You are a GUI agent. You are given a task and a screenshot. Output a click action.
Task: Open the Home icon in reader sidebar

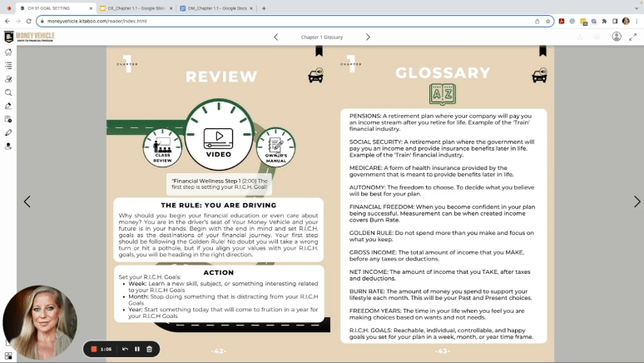tap(8, 52)
